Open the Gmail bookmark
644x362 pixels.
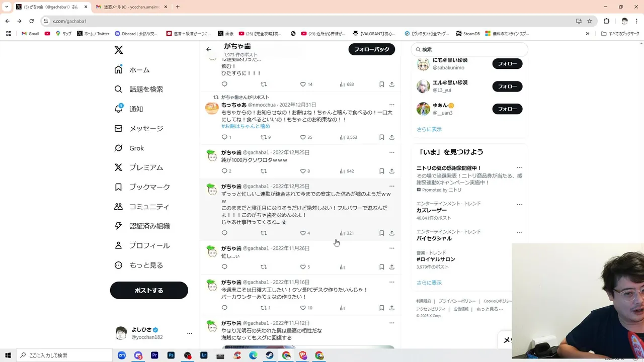click(x=30, y=34)
